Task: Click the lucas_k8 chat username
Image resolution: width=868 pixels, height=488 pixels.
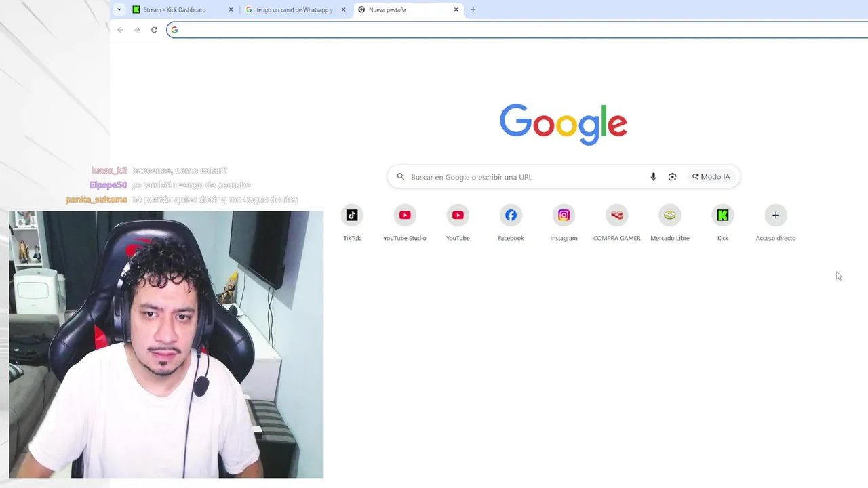Action: (x=109, y=171)
